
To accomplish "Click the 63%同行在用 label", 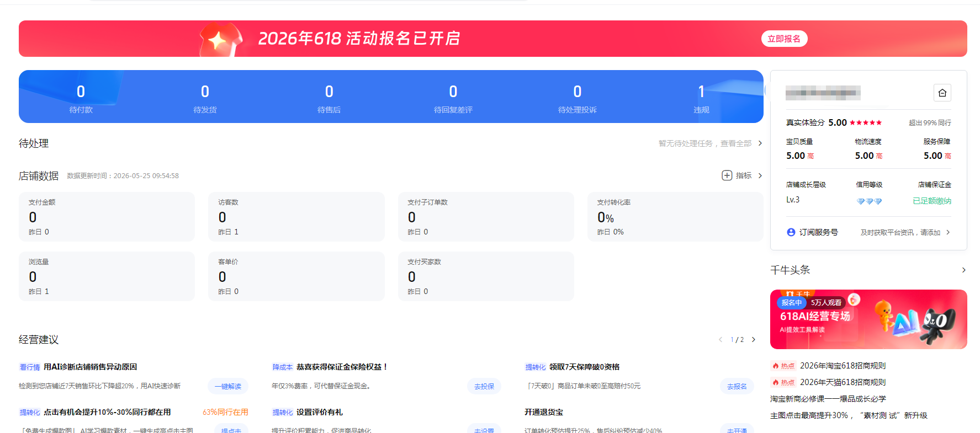I will coord(225,412).
